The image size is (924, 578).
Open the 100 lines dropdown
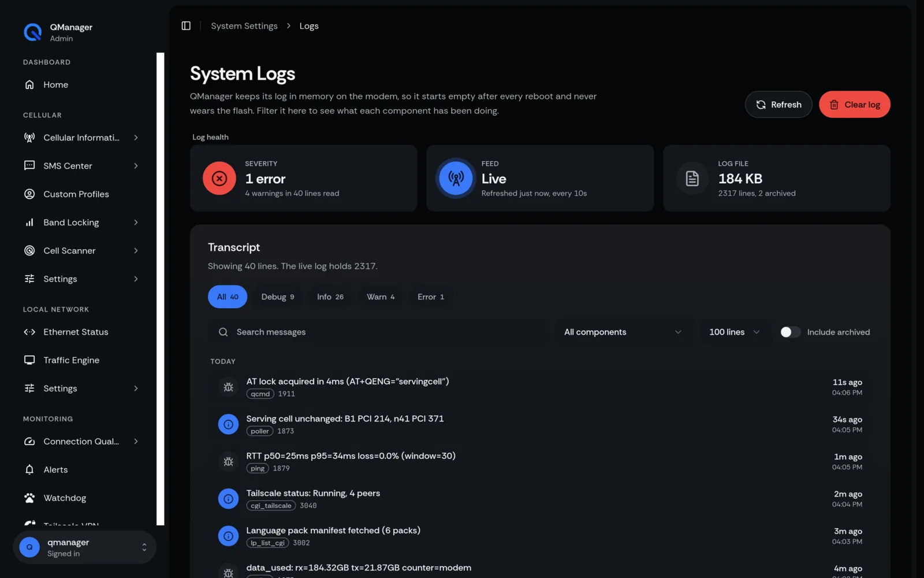(x=734, y=332)
